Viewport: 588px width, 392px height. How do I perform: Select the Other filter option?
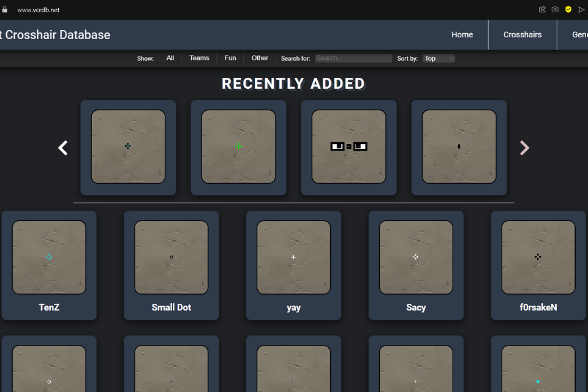pyautogui.click(x=260, y=58)
